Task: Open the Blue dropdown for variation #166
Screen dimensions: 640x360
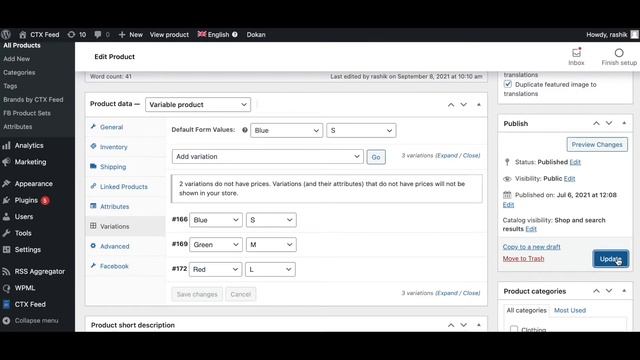Action: coord(216,220)
